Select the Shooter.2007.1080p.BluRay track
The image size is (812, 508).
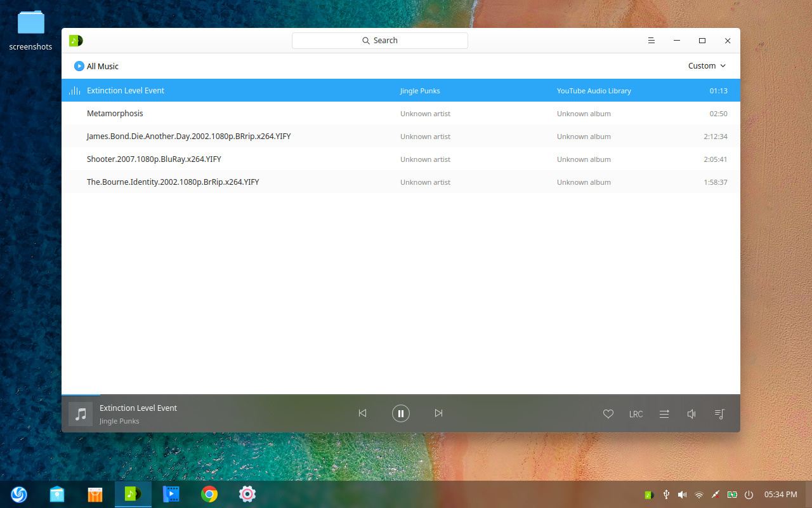(154, 159)
